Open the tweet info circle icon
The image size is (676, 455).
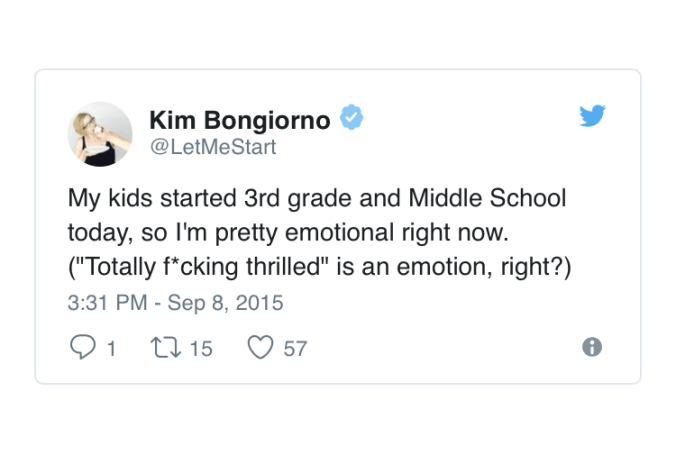pos(592,347)
